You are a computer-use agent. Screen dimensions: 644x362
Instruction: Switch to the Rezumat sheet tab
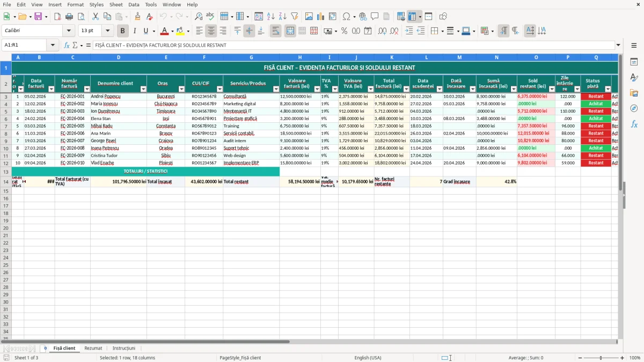(93, 348)
